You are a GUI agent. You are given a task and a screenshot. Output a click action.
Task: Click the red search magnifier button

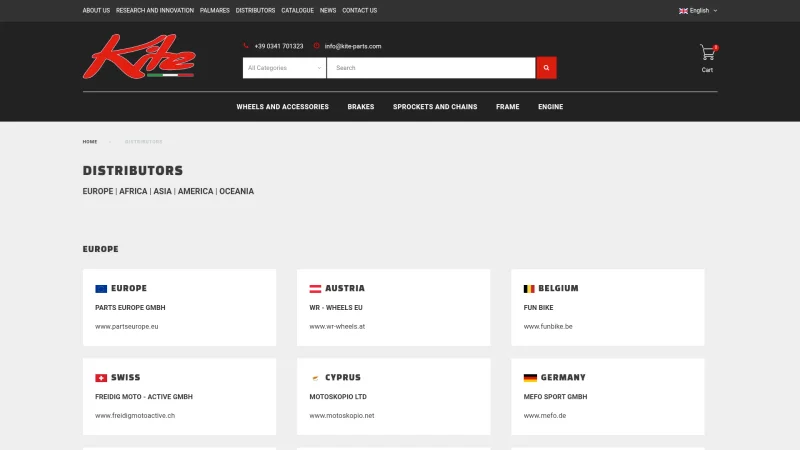[x=546, y=68]
